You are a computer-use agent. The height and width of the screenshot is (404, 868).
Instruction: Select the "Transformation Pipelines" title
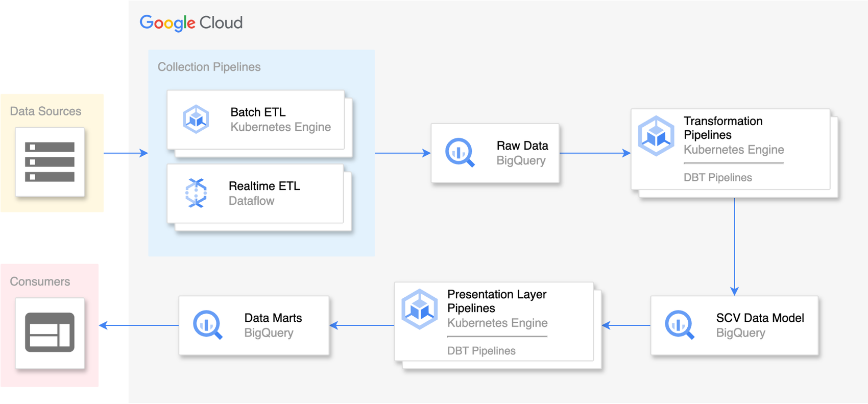(x=723, y=128)
